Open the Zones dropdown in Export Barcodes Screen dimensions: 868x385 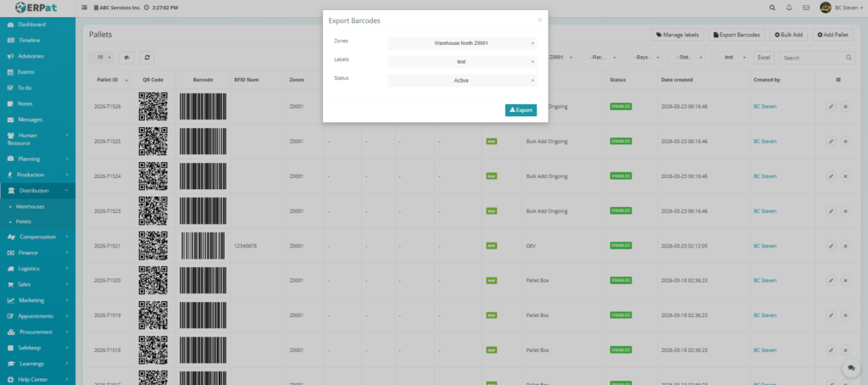tap(461, 42)
